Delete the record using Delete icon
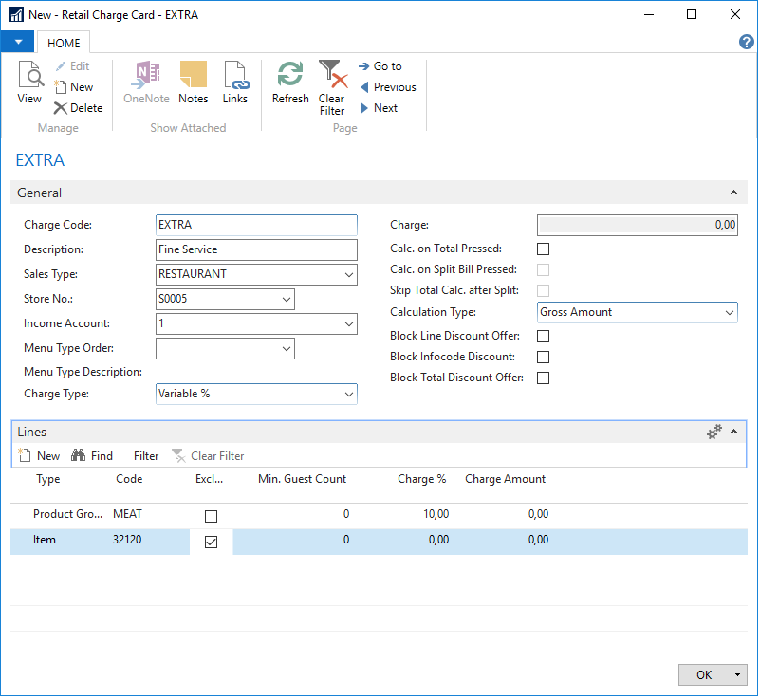 point(78,108)
